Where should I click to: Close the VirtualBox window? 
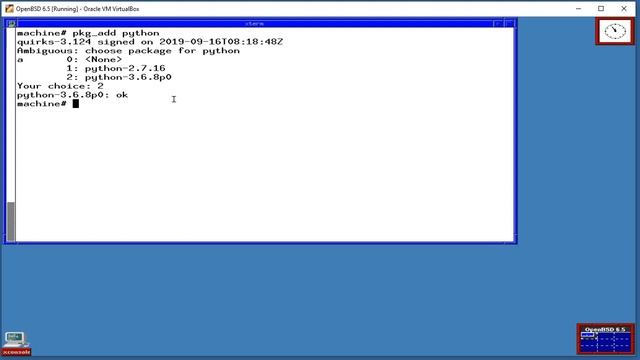click(624, 9)
